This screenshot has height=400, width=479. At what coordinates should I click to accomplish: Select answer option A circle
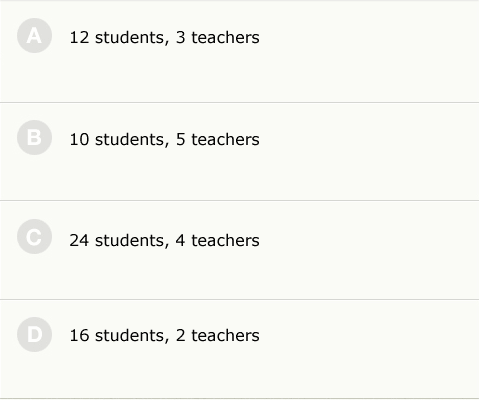pyautogui.click(x=34, y=36)
